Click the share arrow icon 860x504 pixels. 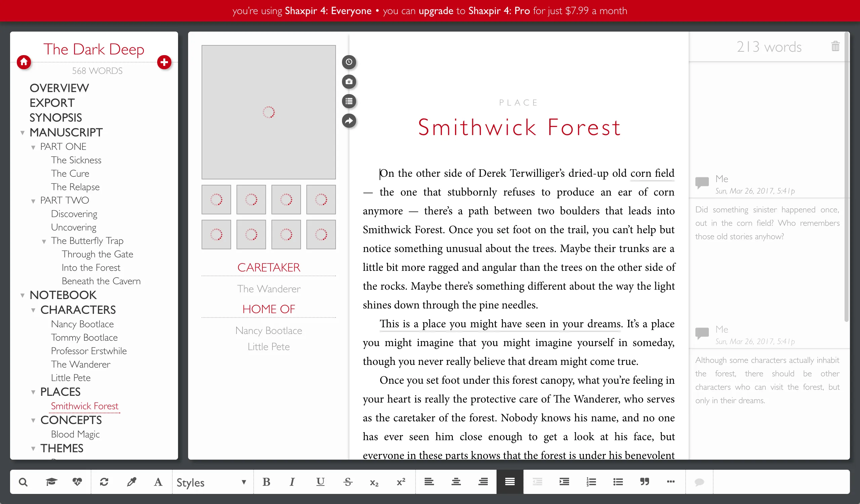[349, 121]
